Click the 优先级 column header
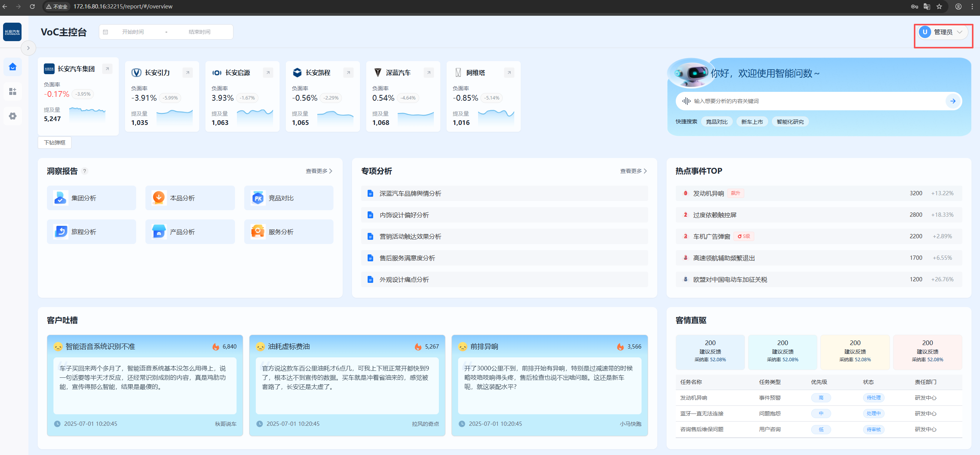This screenshot has height=455, width=980. (x=819, y=382)
